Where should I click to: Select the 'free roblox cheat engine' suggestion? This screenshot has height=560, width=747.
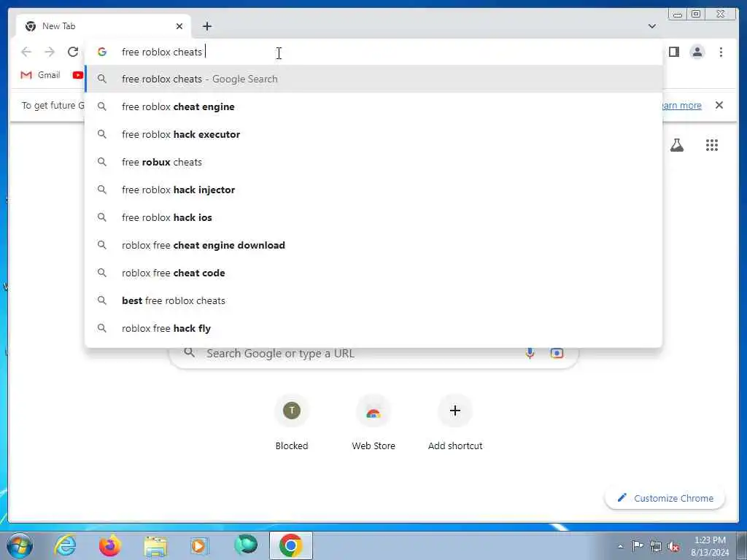pyautogui.click(x=373, y=106)
